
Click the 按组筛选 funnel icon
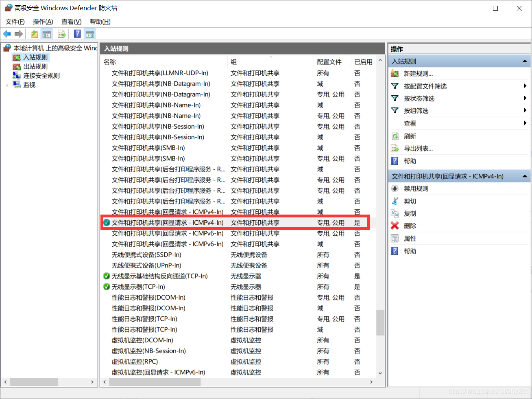click(395, 110)
